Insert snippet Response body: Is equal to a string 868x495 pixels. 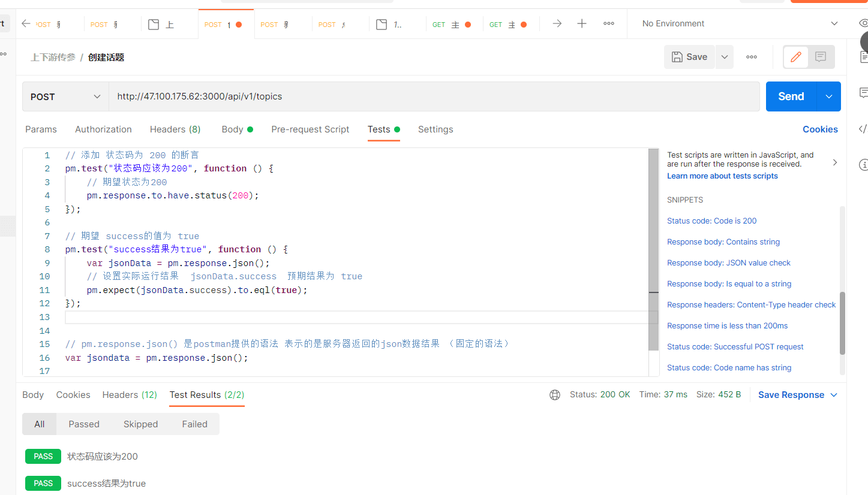(x=729, y=284)
